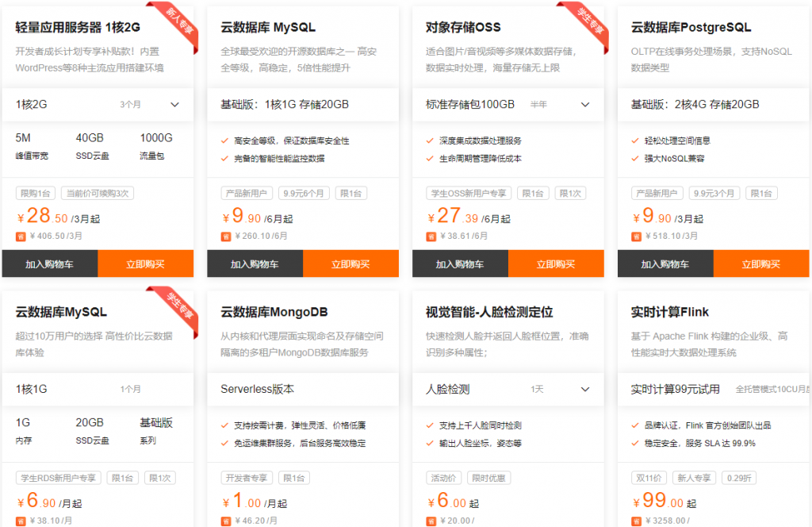Click the 双11价 tag
Screen dimensions: 812x527
pos(649,478)
